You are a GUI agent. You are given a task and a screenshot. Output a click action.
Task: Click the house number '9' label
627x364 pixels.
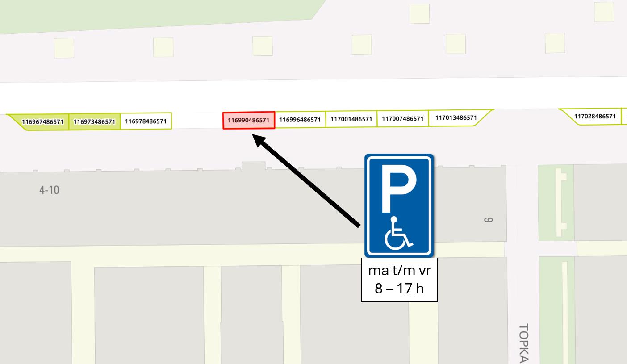[489, 220]
